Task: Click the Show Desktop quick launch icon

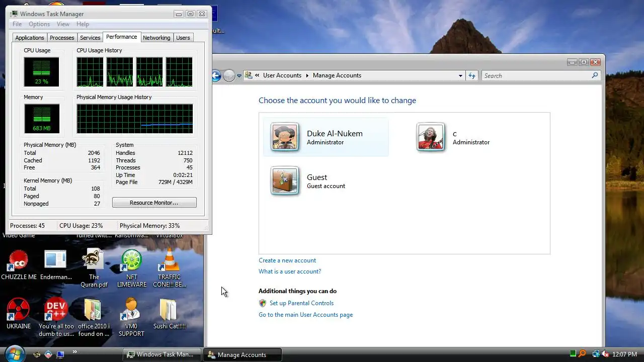Action: pyautogui.click(x=60, y=354)
